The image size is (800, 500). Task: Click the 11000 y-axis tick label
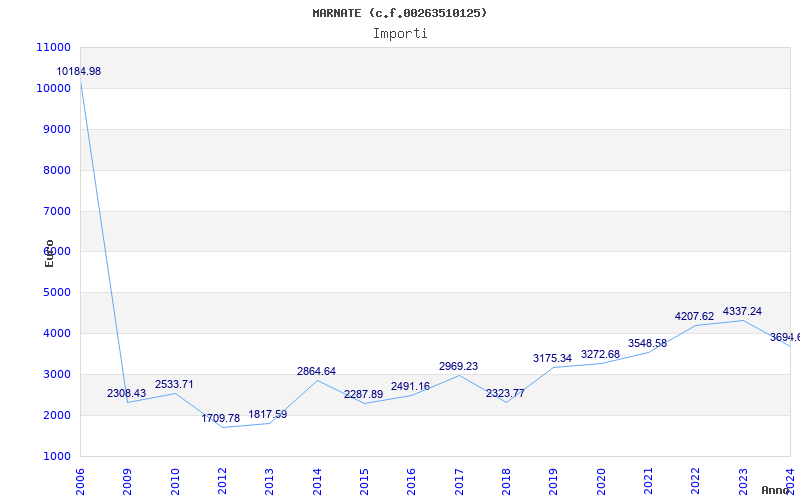(54, 47)
